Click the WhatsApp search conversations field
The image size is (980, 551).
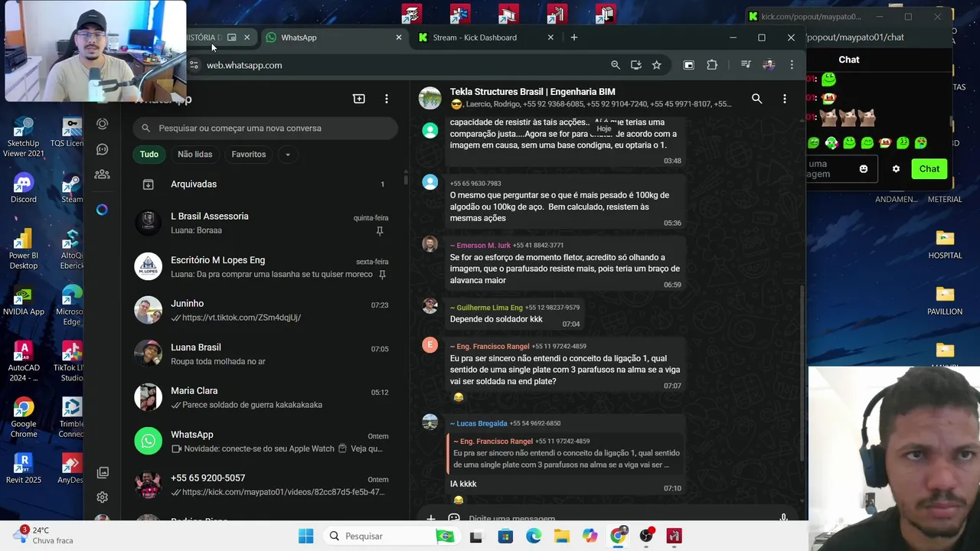(x=266, y=129)
